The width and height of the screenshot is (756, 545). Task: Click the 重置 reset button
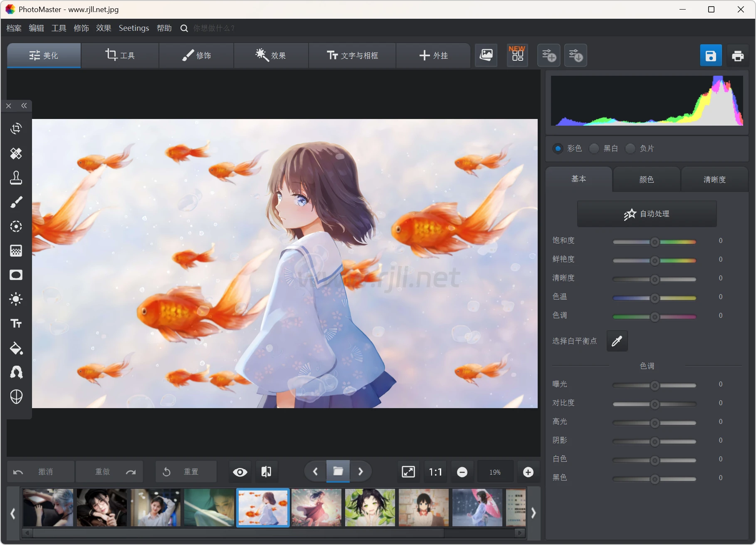[x=186, y=472]
